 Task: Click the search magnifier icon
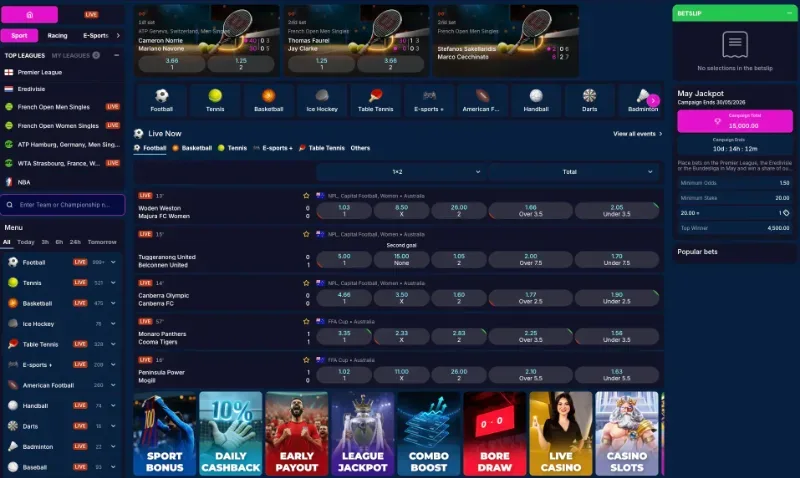click(x=10, y=205)
